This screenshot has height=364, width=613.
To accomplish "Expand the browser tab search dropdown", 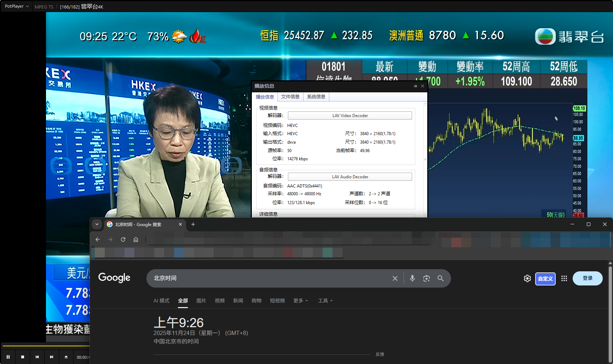I will [97, 224].
